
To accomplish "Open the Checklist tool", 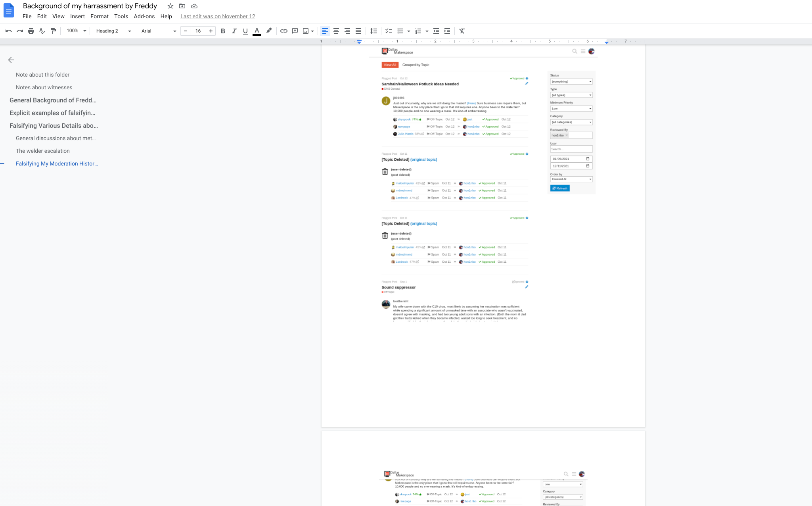I will click(x=389, y=31).
